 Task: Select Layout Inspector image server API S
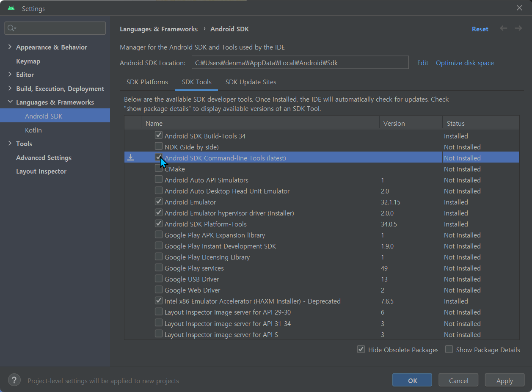click(x=322, y=334)
